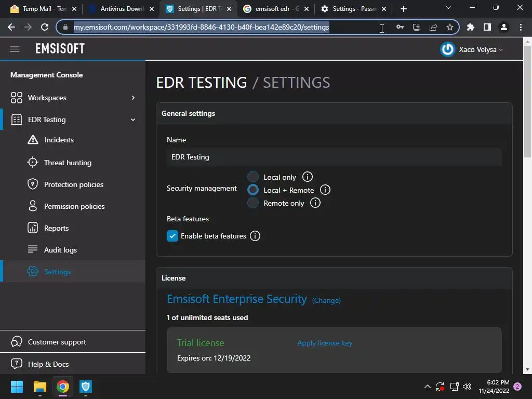Go back in browser history
The image size is (532, 399).
11,27
